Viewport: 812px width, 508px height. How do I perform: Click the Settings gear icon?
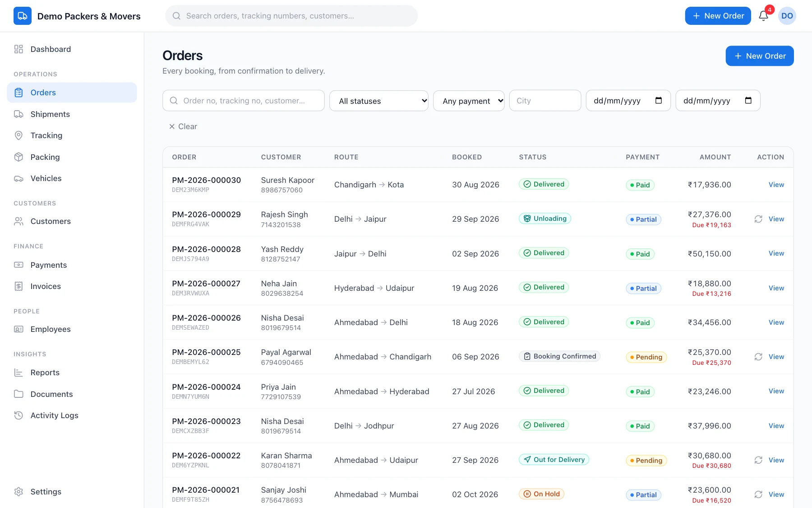pyautogui.click(x=18, y=492)
